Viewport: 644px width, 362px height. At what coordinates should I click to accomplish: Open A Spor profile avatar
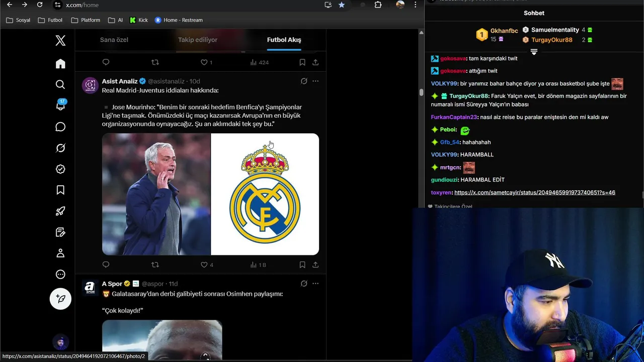tap(90, 288)
